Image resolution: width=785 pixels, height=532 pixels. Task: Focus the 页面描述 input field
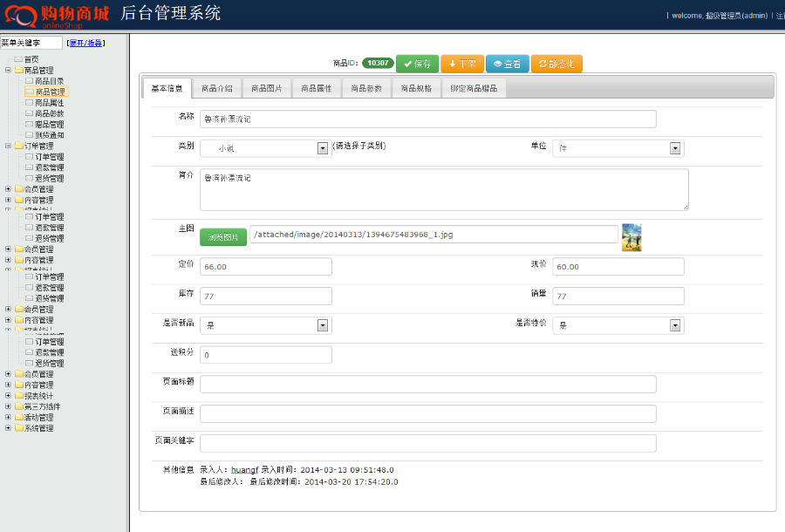[428, 414]
